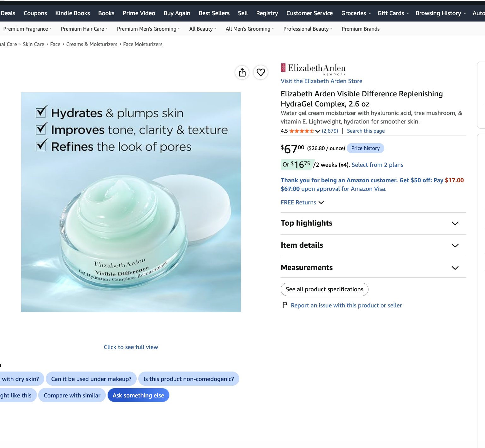Open All Men's Grooming submenu
Screen dimensions: 485x448
(x=250, y=29)
